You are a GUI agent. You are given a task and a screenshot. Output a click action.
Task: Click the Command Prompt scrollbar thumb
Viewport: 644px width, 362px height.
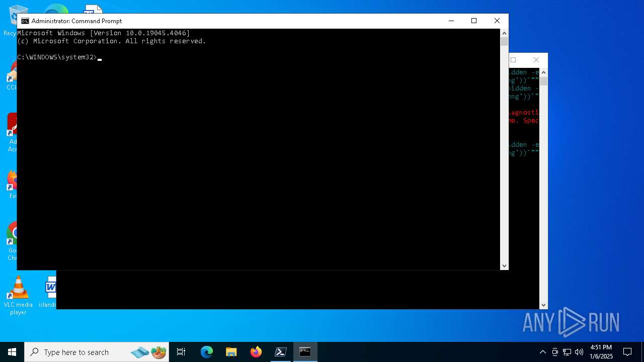504,42
